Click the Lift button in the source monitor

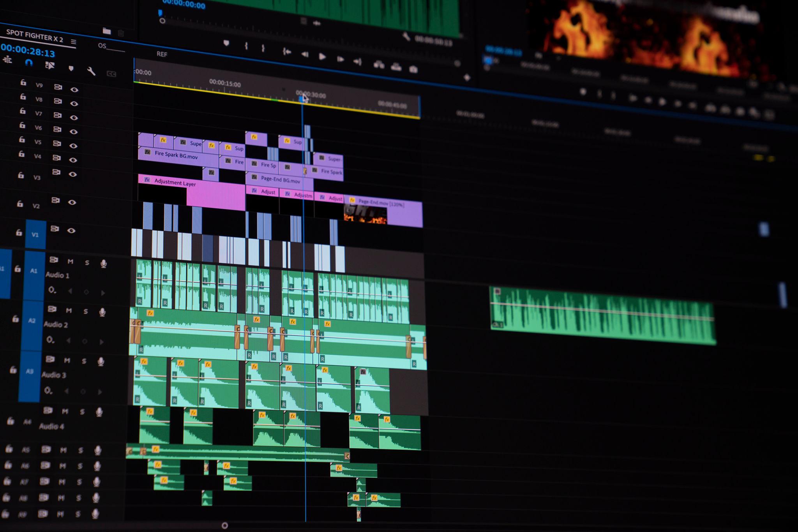(x=379, y=65)
